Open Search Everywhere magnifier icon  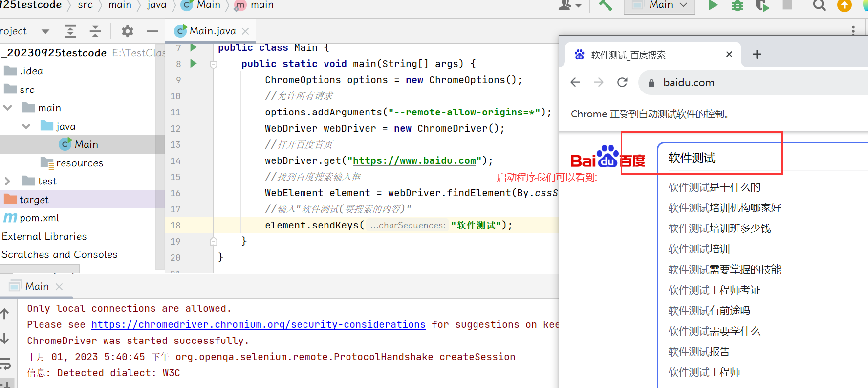click(x=820, y=5)
